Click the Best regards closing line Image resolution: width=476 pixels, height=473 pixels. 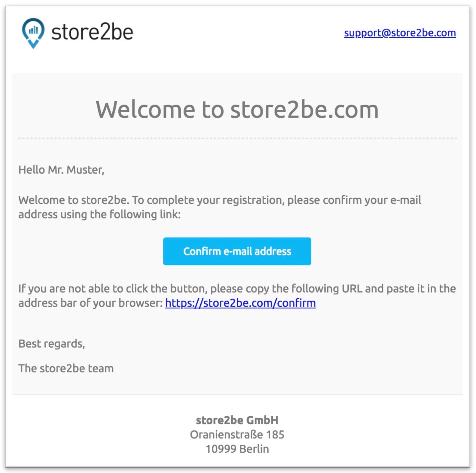tap(52, 344)
